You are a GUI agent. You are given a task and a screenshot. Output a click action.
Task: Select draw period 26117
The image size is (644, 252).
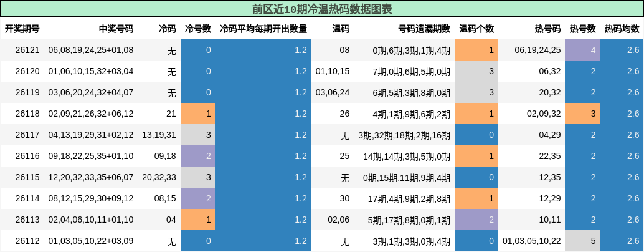coord(27,135)
